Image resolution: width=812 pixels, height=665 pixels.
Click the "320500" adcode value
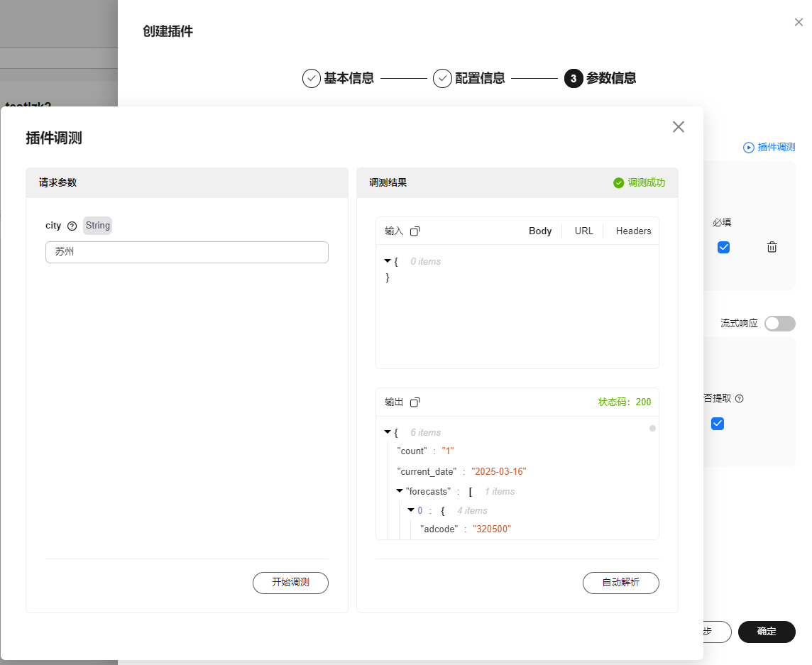click(491, 529)
